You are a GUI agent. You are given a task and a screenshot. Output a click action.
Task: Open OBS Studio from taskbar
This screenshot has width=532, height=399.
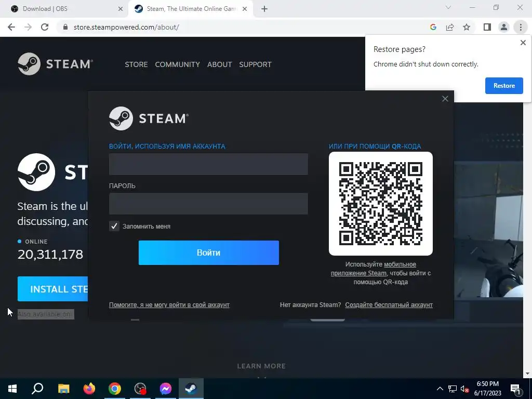pos(140,389)
